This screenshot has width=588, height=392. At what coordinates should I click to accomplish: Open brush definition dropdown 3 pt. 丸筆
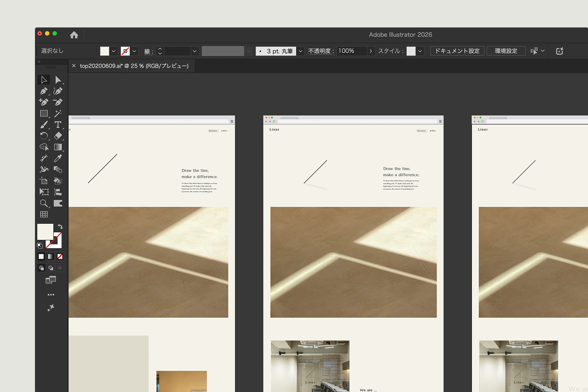301,51
